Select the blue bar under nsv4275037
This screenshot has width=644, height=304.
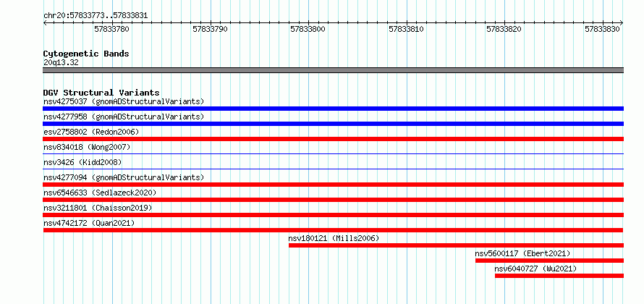[333, 109]
